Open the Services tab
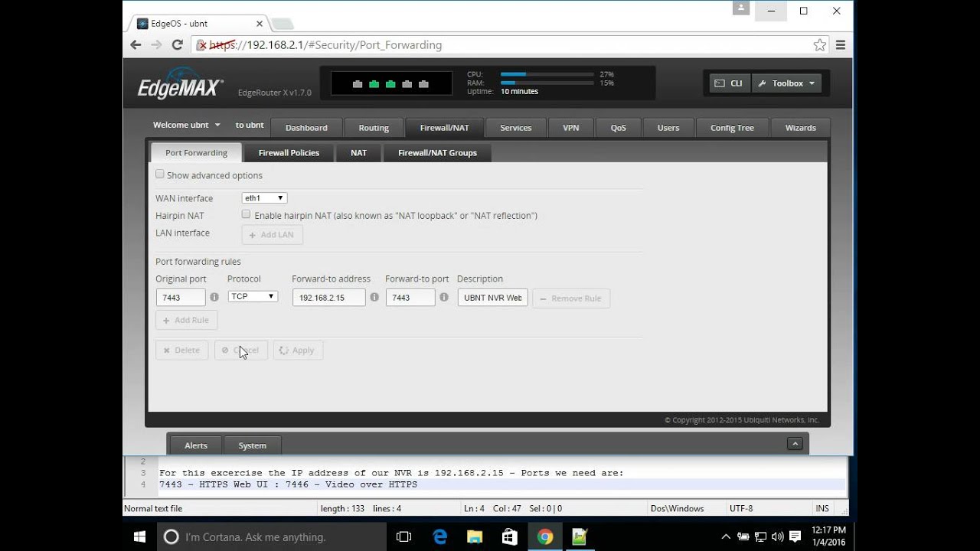This screenshot has height=551, width=980. (x=516, y=128)
